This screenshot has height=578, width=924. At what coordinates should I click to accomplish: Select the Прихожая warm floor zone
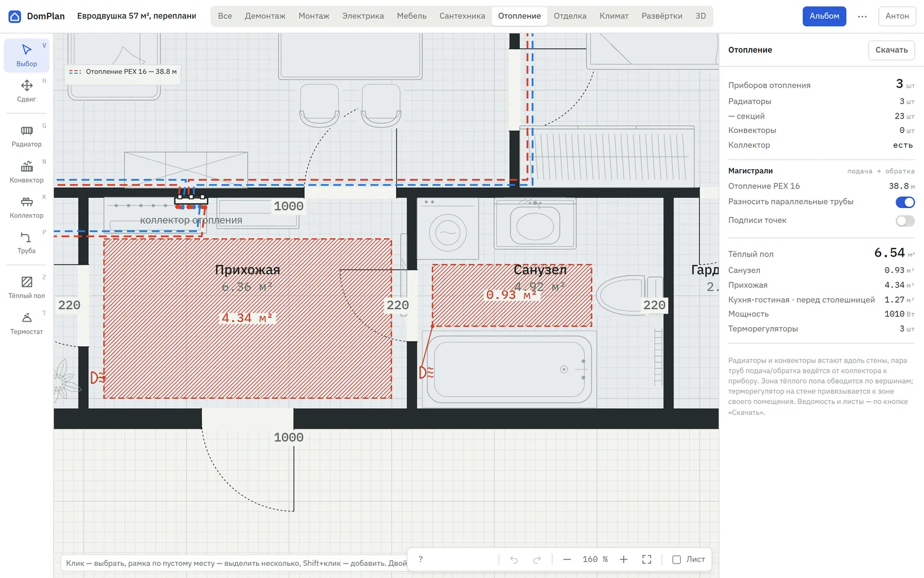click(x=247, y=318)
